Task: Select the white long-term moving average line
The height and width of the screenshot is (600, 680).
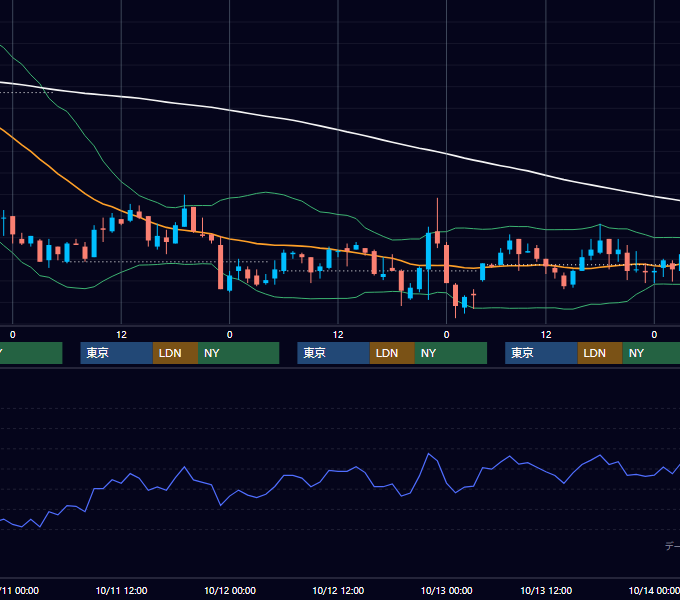Action: click(338, 129)
